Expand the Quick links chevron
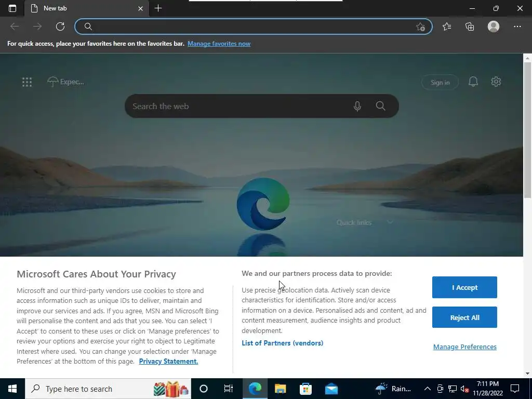This screenshot has height=399, width=532. tap(390, 222)
